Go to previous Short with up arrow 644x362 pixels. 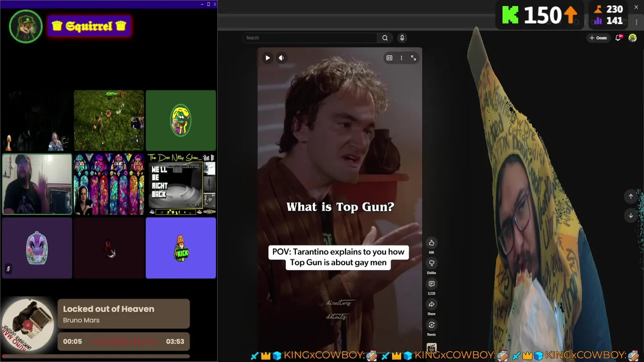click(631, 197)
